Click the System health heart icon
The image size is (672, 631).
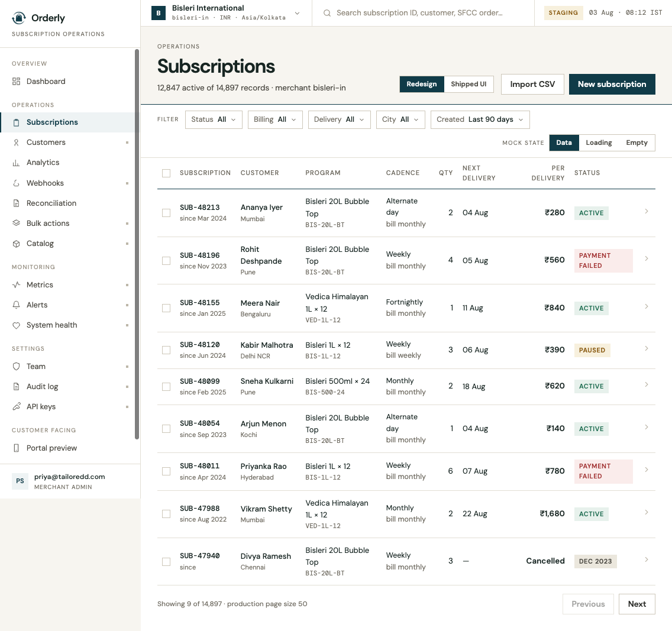pyautogui.click(x=17, y=326)
